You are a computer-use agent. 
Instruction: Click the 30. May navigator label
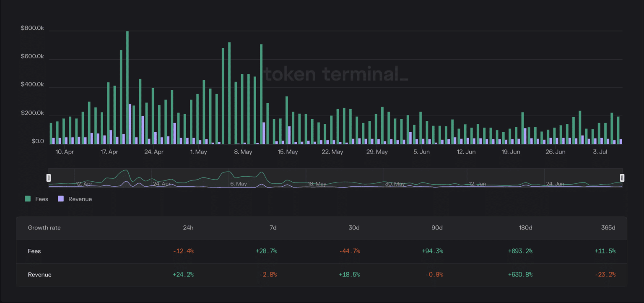pyautogui.click(x=395, y=184)
